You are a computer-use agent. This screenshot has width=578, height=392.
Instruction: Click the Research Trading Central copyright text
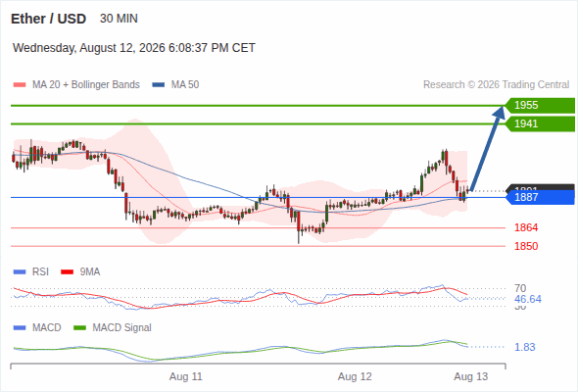pyautogui.click(x=496, y=85)
